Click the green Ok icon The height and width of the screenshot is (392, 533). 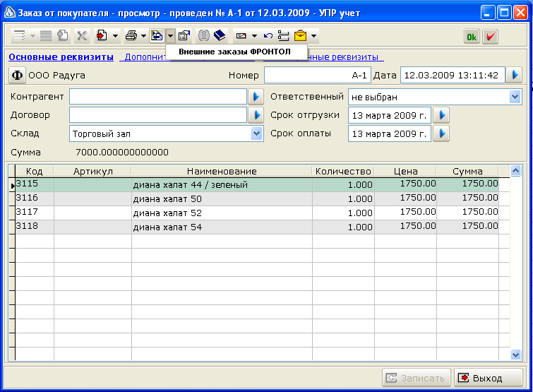[472, 37]
